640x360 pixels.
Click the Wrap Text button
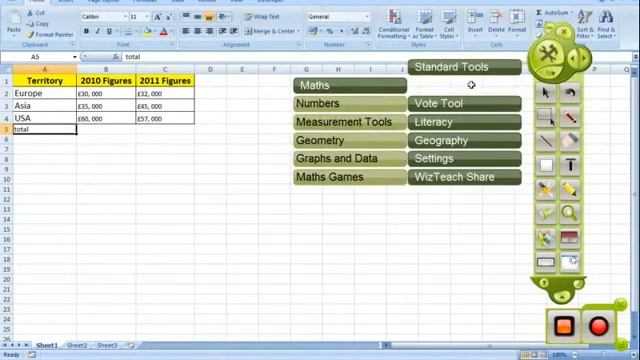click(262, 17)
